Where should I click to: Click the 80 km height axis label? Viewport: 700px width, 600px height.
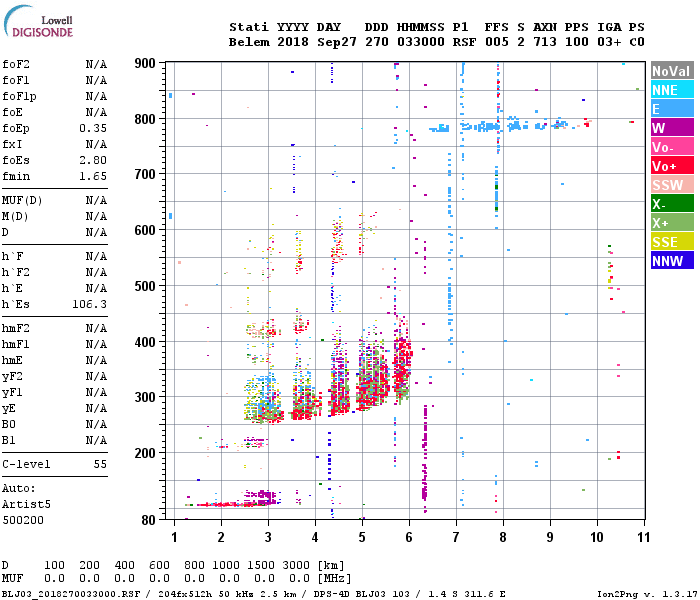[x=148, y=520]
